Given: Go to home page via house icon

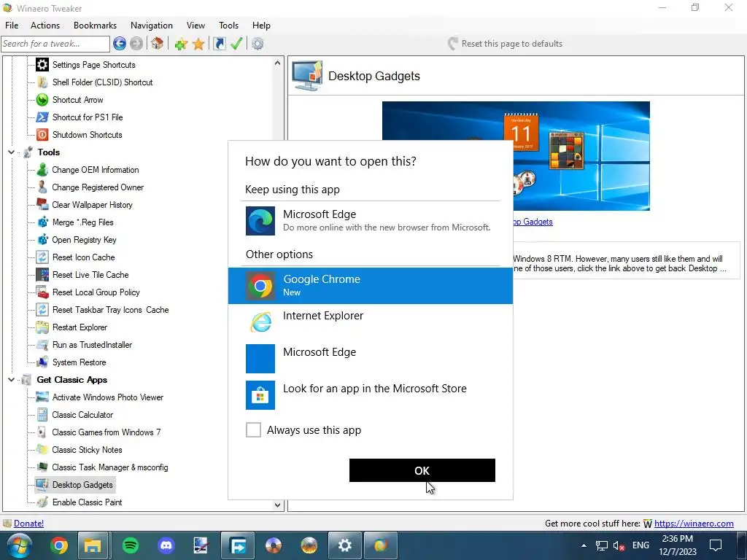Looking at the screenshot, I should [158, 44].
